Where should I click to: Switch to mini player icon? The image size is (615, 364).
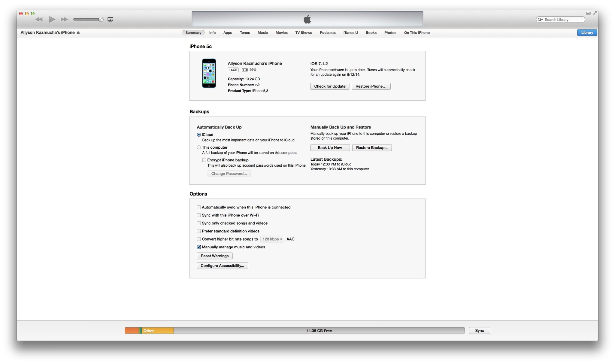(x=588, y=13)
